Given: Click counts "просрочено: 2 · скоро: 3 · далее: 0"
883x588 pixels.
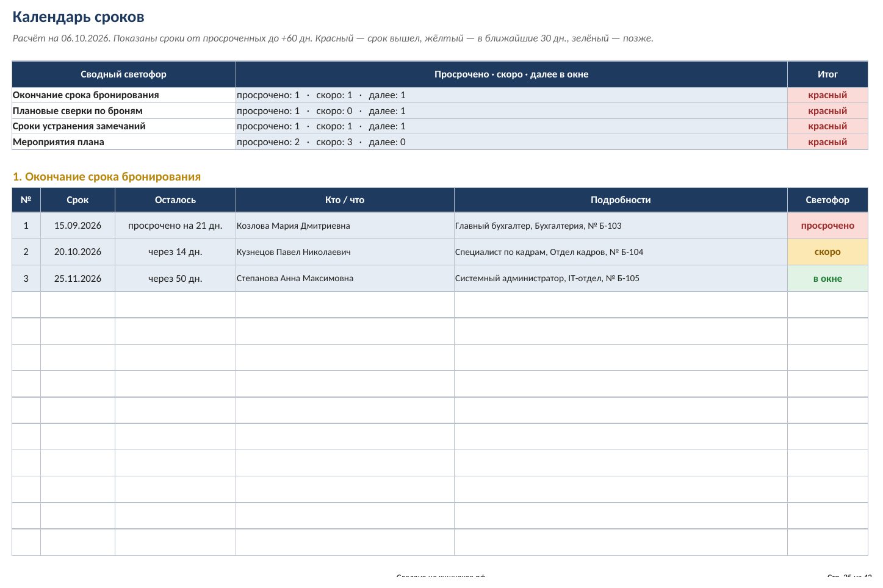Looking at the screenshot, I should coord(321,142).
